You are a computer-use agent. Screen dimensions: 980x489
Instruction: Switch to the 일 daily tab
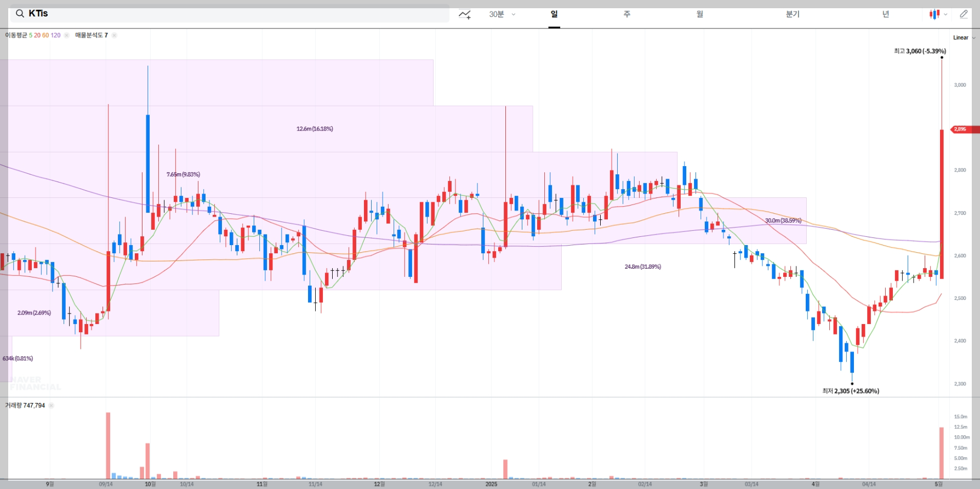(554, 14)
